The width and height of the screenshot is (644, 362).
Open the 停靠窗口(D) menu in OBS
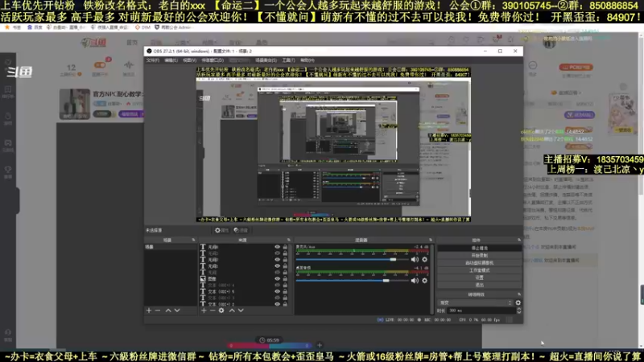click(x=213, y=60)
